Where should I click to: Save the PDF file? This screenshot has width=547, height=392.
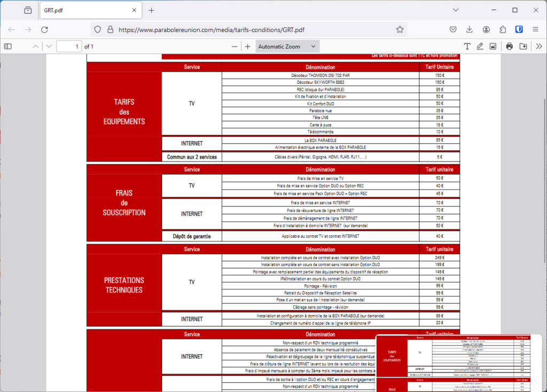tap(523, 46)
